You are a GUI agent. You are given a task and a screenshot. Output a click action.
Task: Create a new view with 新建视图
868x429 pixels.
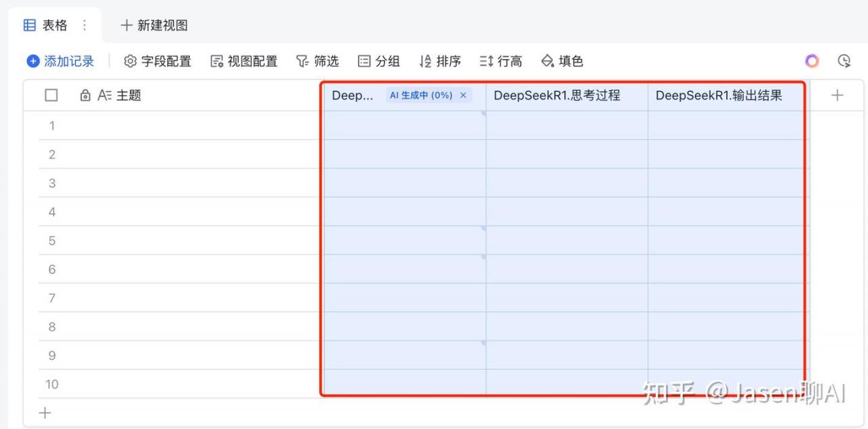click(x=154, y=25)
